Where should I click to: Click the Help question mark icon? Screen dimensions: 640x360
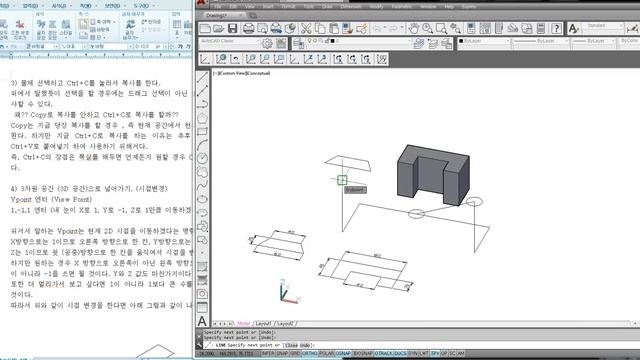tap(556, 29)
